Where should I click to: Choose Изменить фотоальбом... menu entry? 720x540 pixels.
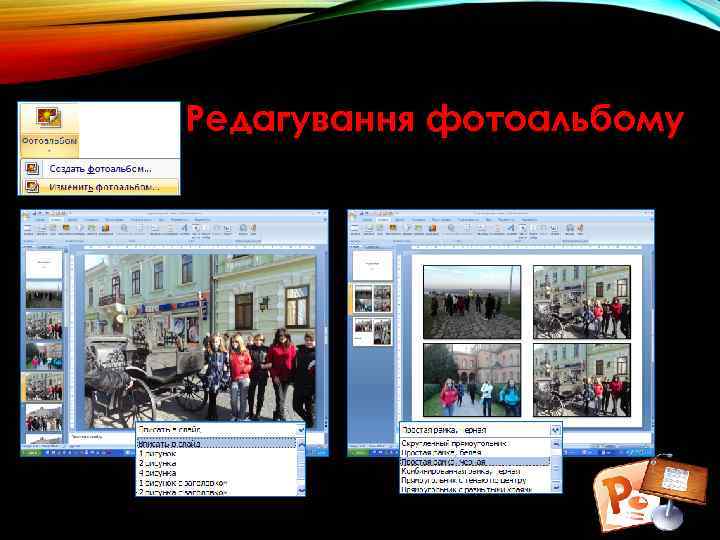click(x=100, y=186)
